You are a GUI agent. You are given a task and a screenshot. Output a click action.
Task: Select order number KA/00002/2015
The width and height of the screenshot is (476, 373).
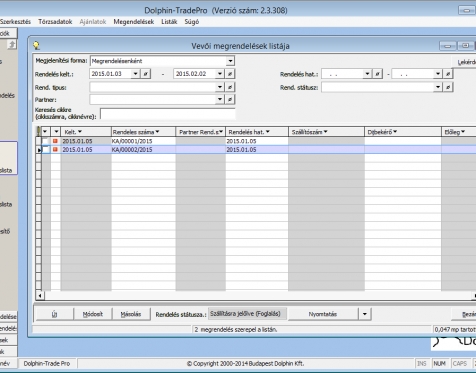[x=132, y=150]
